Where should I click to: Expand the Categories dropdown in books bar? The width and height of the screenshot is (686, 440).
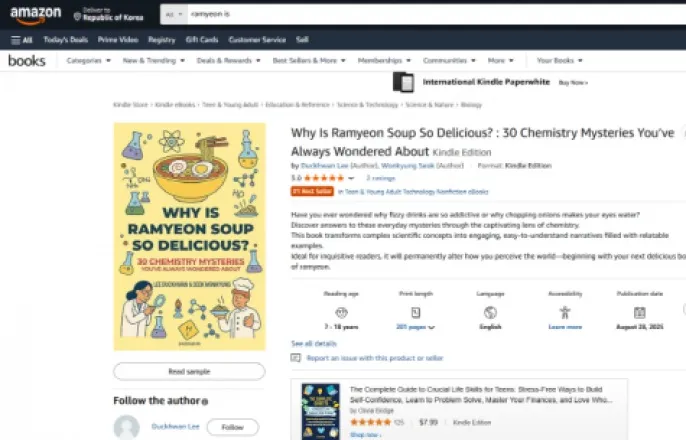(x=88, y=60)
